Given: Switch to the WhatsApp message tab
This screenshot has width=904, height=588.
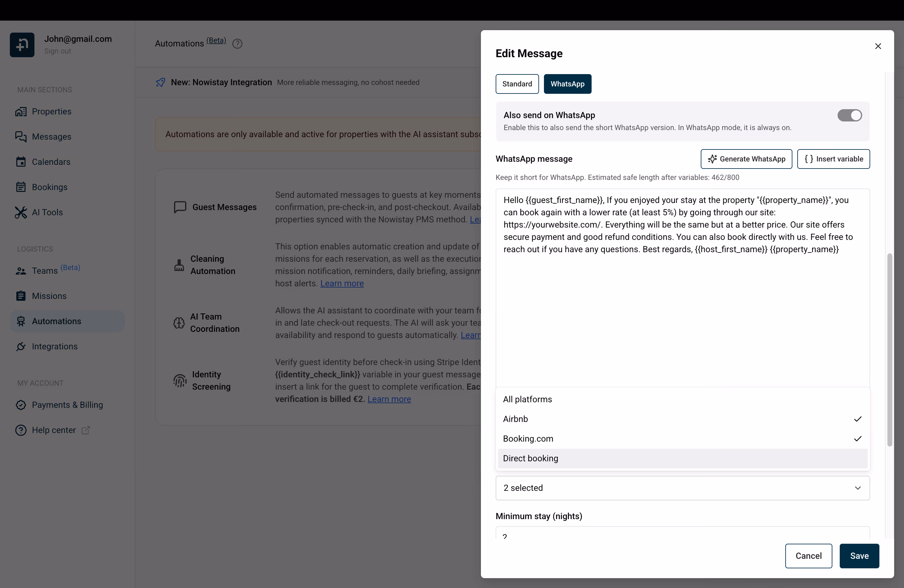Looking at the screenshot, I should [x=568, y=84].
